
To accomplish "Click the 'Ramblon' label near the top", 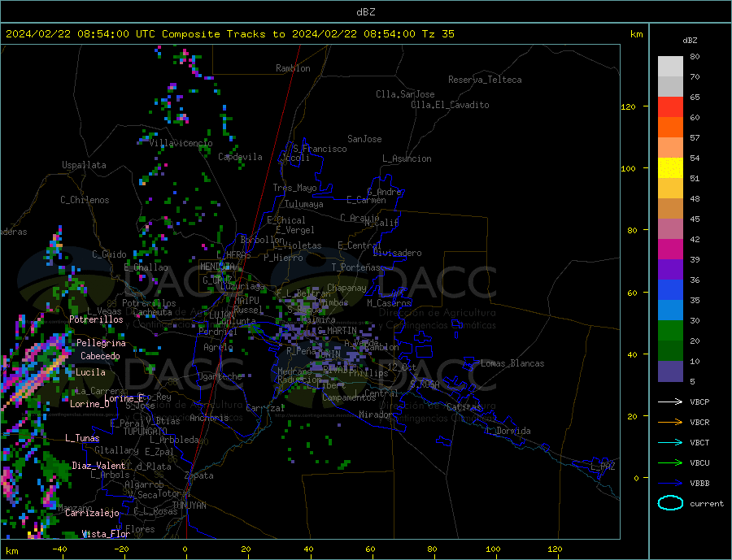I will click(x=293, y=68).
